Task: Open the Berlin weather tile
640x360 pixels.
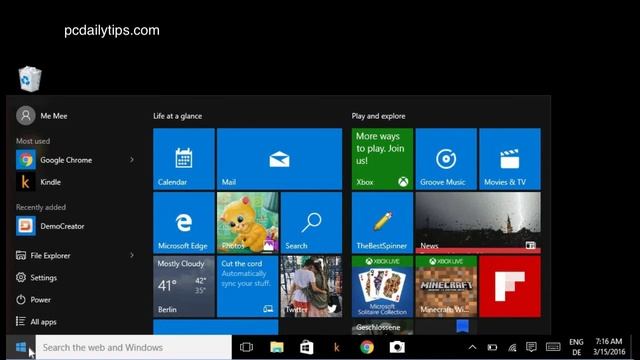Action: [184, 287]
